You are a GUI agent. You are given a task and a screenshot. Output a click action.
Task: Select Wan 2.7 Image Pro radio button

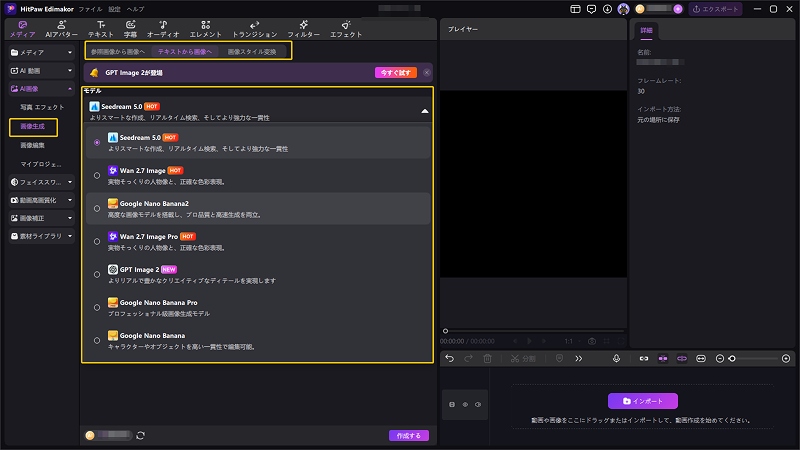pyautogui.click(x=97, y=242)
